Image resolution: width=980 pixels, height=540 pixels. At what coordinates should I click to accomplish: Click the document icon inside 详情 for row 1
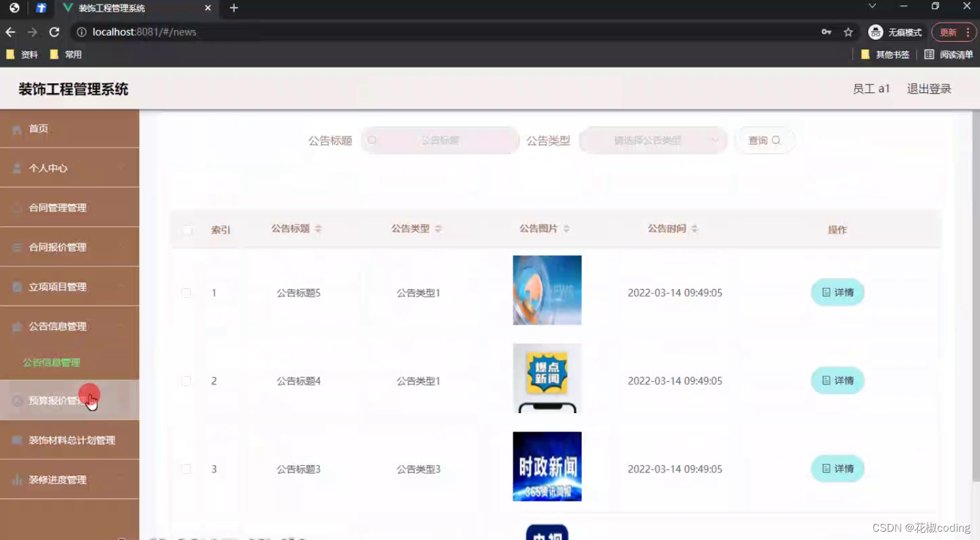tap(826, 292)
